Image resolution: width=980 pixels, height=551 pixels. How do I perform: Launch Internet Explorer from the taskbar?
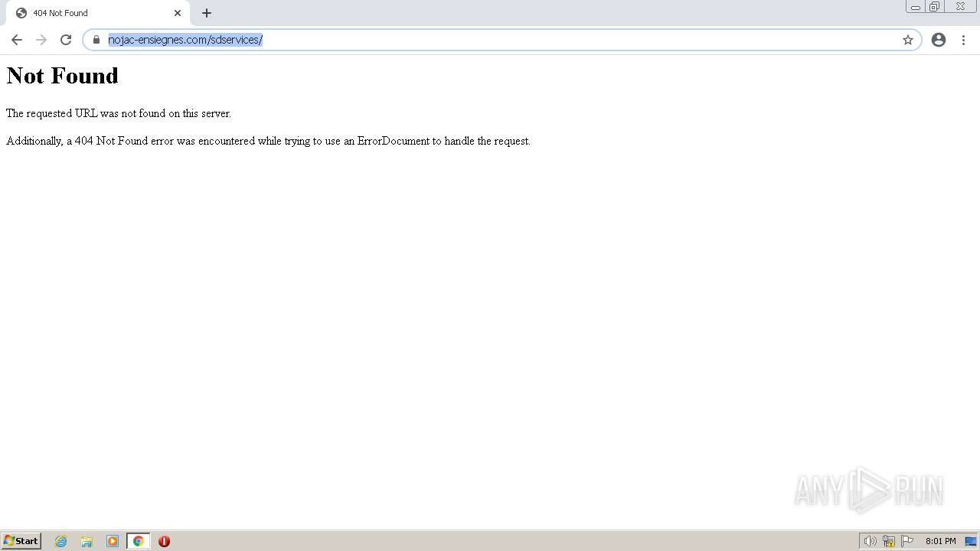[x=61, y=541]
